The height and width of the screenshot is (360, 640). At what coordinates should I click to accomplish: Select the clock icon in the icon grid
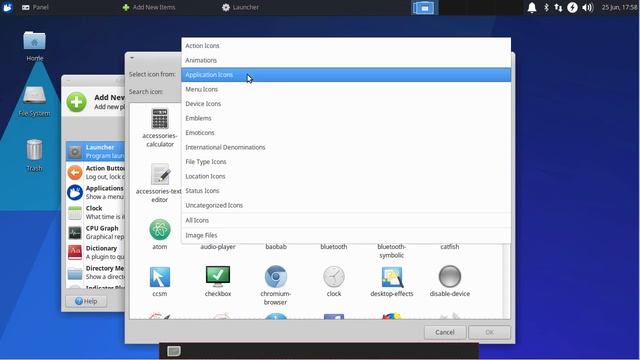point(333,281)
